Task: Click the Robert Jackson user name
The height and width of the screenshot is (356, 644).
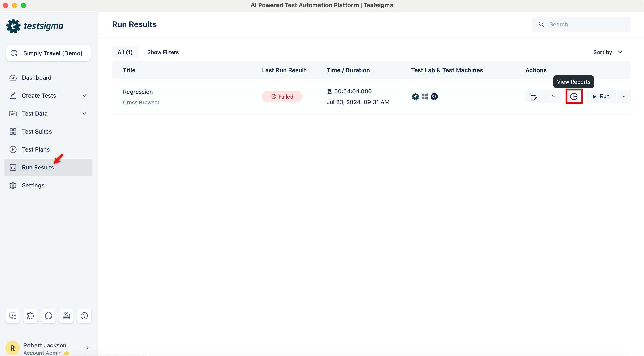Action: tap(45, 345)
